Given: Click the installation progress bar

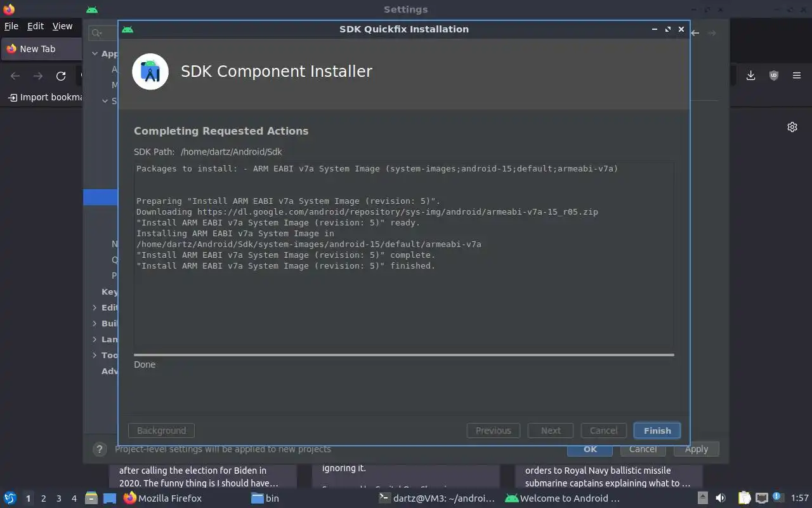Looking at the screenshot, I should pyautogui.click(x=403, y=355).
